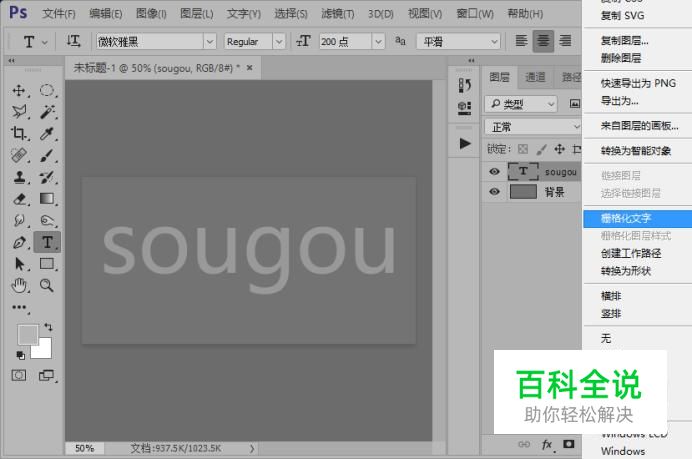This screenshot has width=692, height=459.
Task: Open the tool preset picker arrow
Action: pyautogui.click(x=45, y=42)
